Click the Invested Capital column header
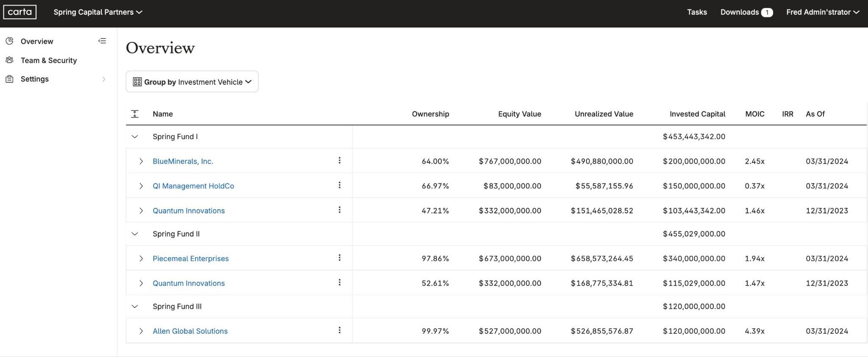The width and height of the screenshot is (868, 357). pos(697,114)
